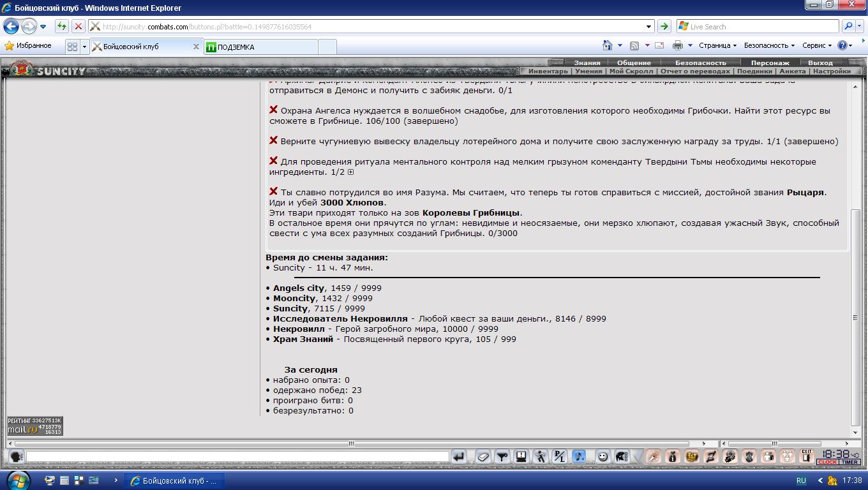
Task: Open the Настройки submenu link
Action: pos(832,71)
